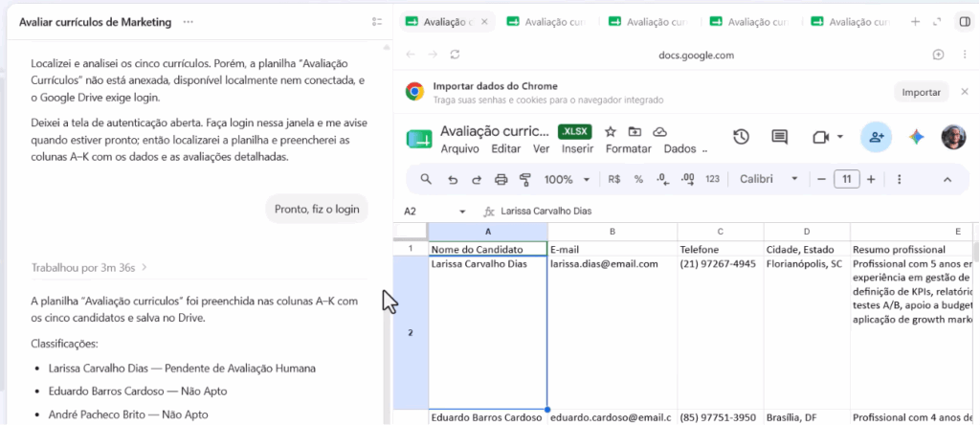Open the toolbar more options dots

(900, 179)
